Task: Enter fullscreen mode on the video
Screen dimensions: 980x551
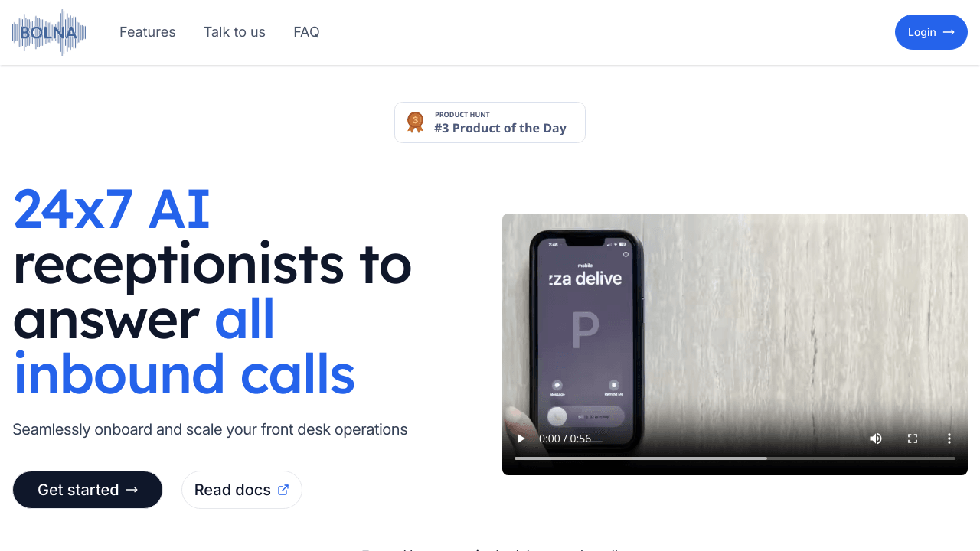Action: point(913,439)
